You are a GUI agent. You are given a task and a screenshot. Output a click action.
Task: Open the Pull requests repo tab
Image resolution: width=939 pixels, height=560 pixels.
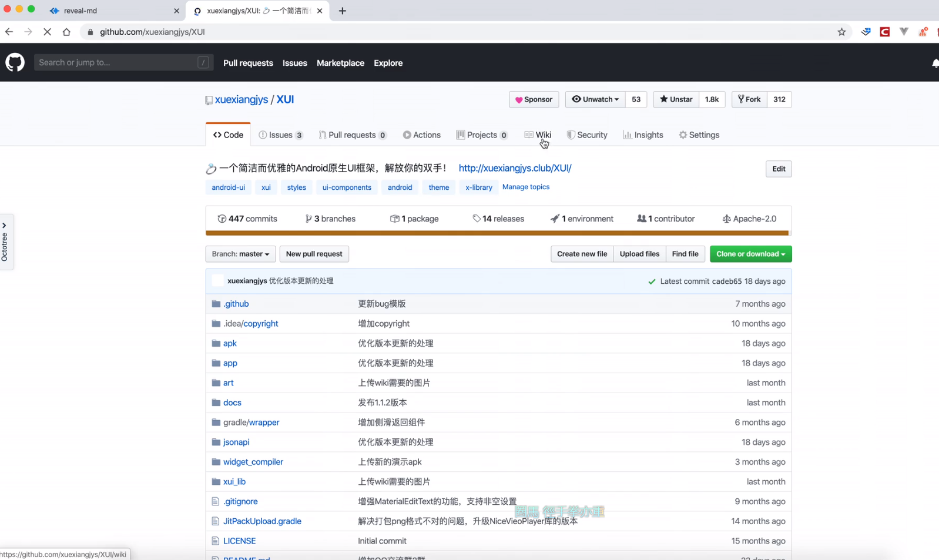click(x=352, y=135)
